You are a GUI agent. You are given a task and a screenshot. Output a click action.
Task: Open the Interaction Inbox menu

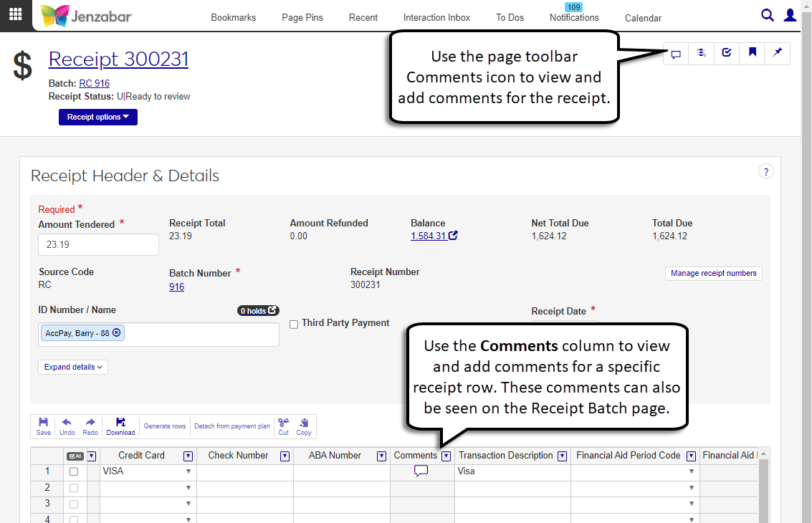(x=436, y=17)
